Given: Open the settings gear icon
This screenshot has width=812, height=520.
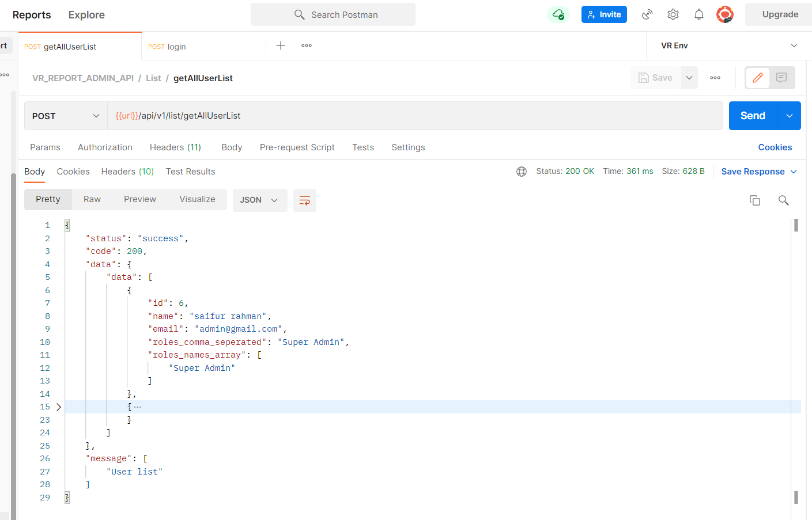Looking at the screenshot, I should (673, 14).
